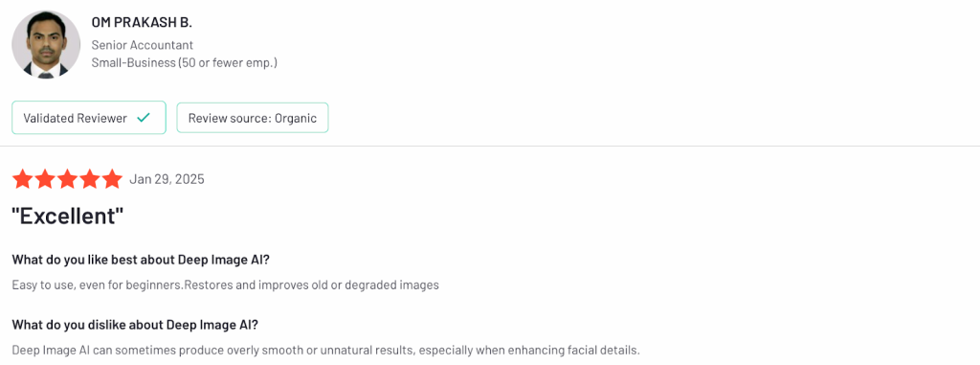Click the overly smooth results answer text

pos(325,350)
